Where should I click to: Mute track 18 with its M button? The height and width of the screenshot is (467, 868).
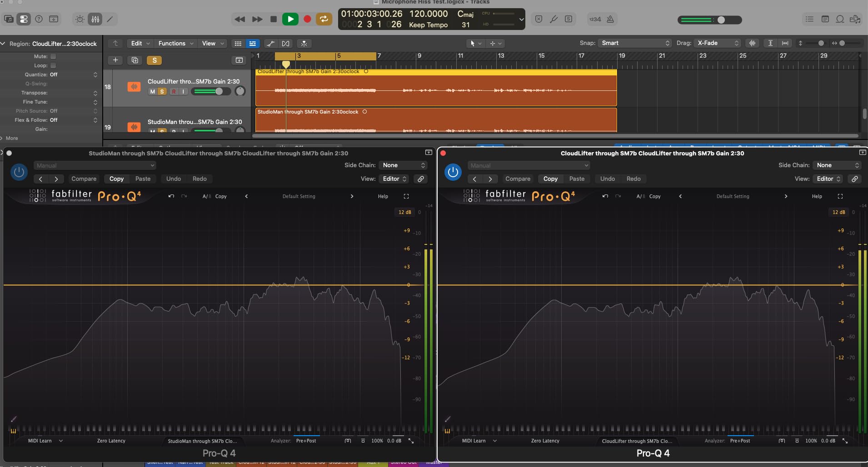pyautogui.click(x=152, y=91)
